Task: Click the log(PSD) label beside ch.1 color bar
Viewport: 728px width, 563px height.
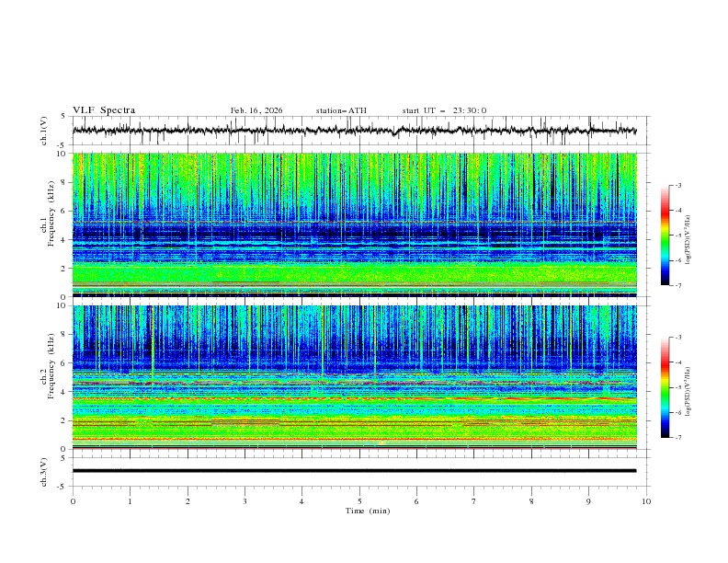Action: [688, 240]
